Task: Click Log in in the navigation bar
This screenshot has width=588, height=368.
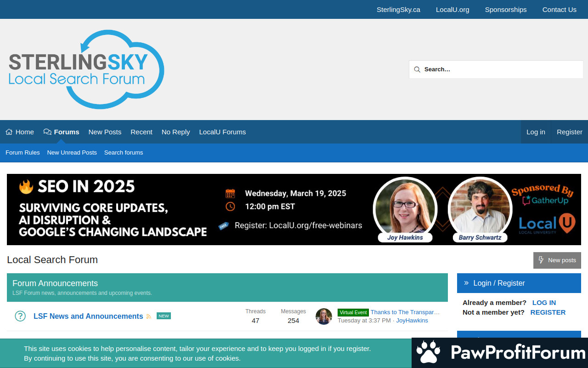Action: 536,132
